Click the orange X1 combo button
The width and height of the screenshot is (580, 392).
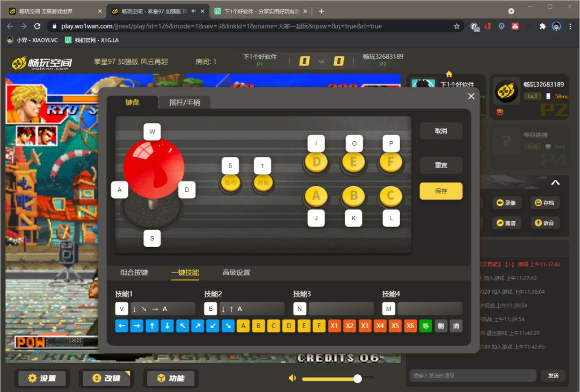point(335,326)
